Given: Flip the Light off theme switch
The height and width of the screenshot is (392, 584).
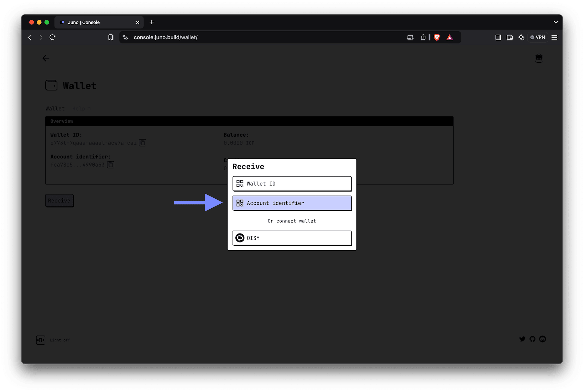Looking at the screenshot, I should 41,340.
